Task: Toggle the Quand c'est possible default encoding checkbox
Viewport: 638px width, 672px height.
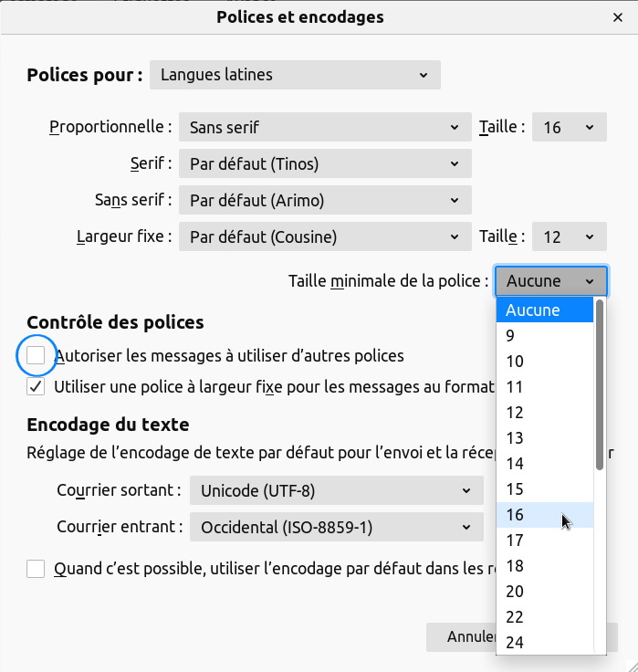Action: [x=36, y=569]
